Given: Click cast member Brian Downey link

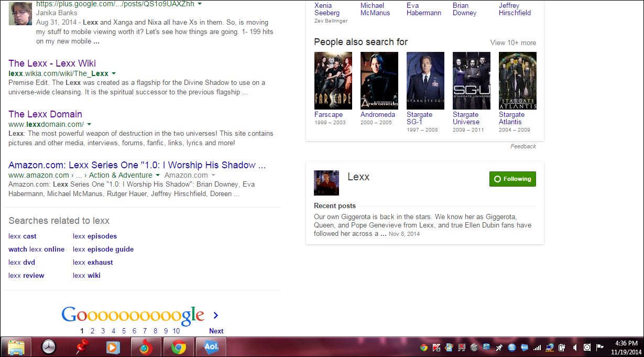Looking at the screenshot, I should pyautogui.click(x=465, y=9).
